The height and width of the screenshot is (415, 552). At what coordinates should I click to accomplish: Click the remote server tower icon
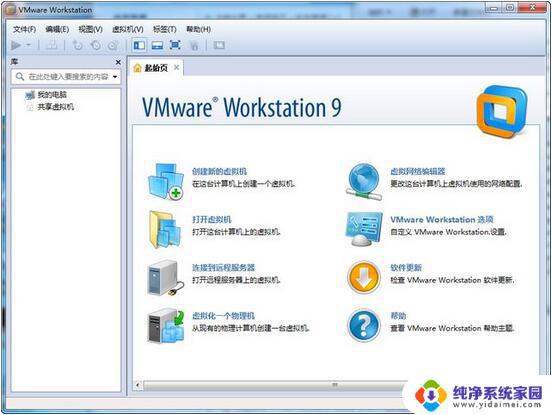165,277
